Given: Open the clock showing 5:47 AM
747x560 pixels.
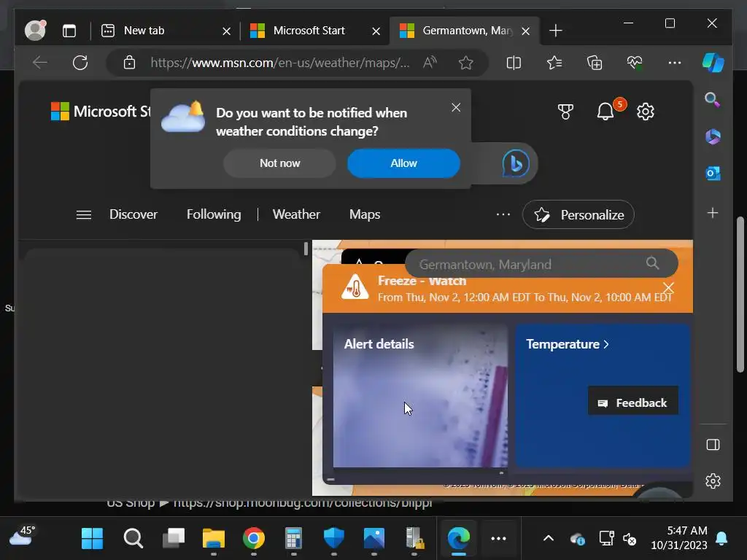Looking at the screenshot, I should [679, 538].
